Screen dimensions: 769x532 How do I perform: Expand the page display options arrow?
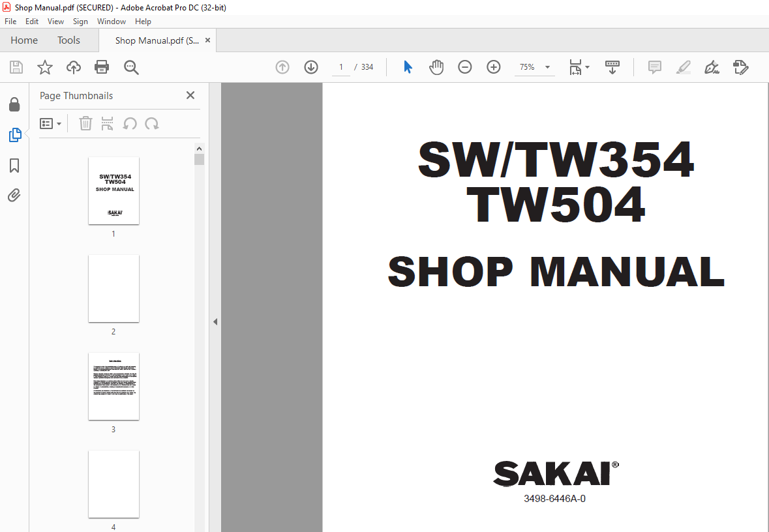(588, 67)
